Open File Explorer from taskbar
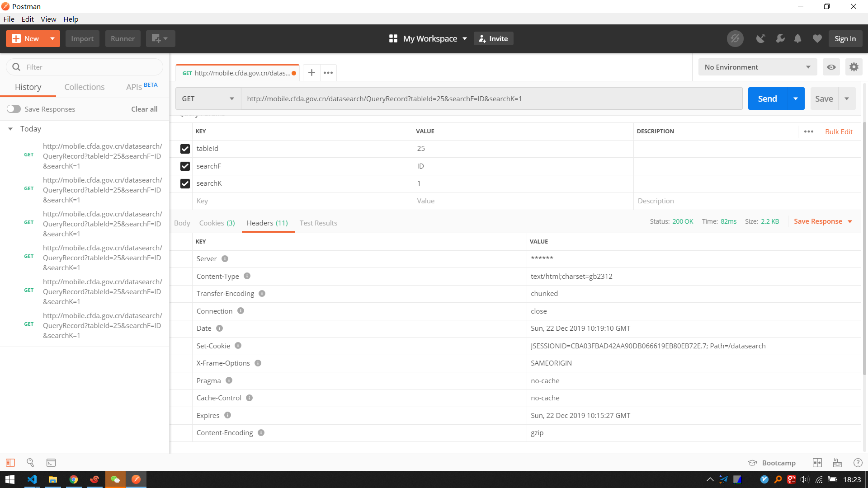868x488 pixels. [53, 479]
